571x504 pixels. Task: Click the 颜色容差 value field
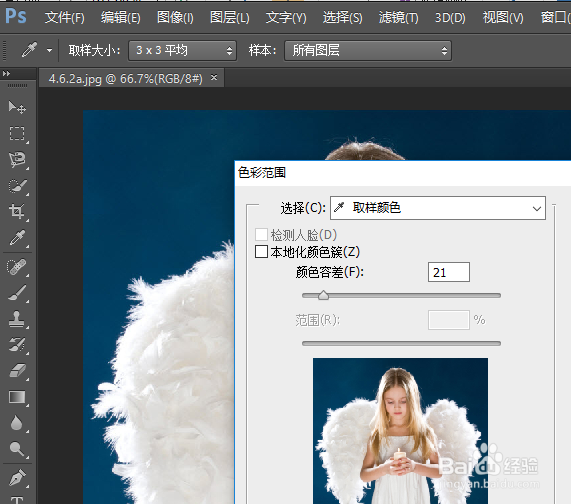pyautogui.click(x=449, y=272)
